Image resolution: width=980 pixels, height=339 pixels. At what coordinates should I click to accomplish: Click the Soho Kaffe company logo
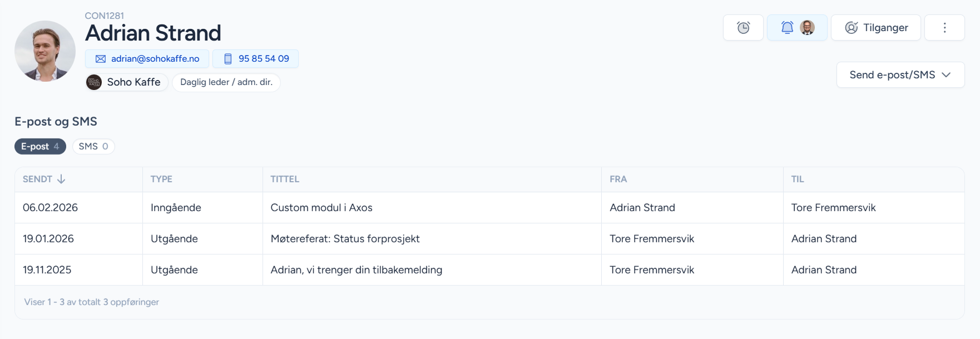pos(94,82)
